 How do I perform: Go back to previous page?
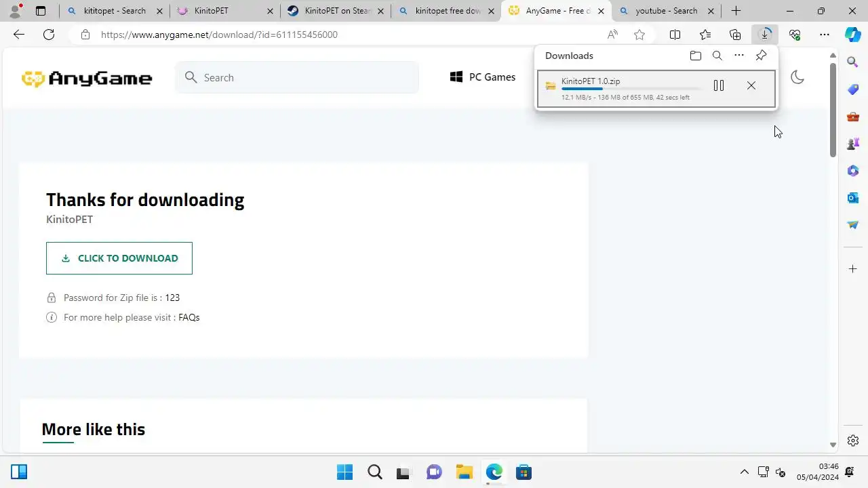(x=19, y=35)
